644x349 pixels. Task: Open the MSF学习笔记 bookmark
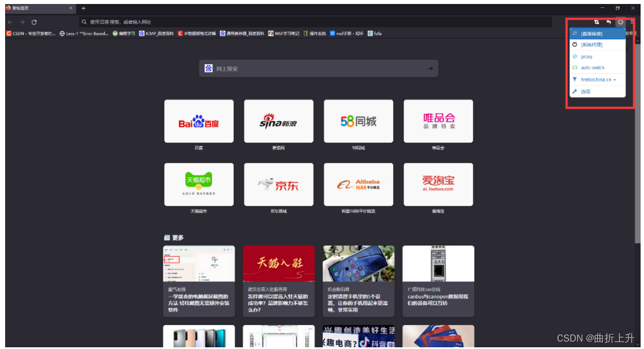[284, 34]
